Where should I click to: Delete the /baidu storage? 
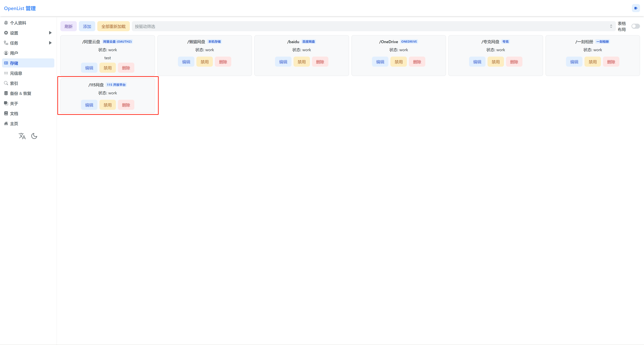320,62
